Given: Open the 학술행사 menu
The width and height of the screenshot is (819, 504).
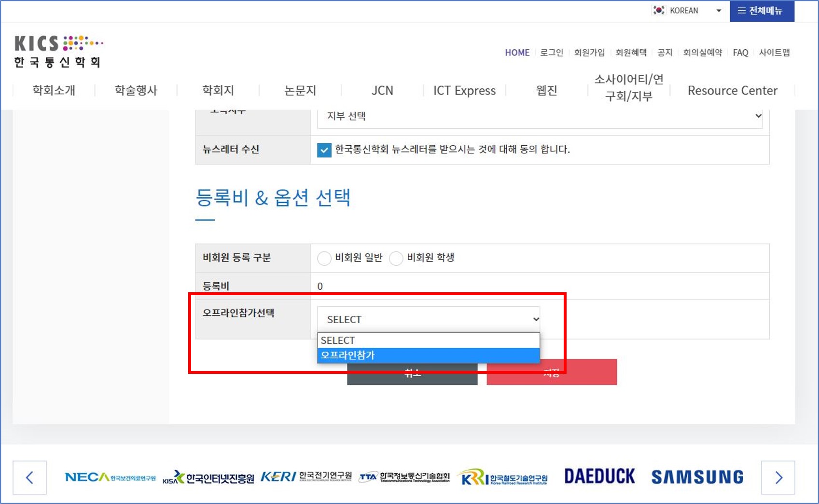Looking at the screenshot, I should point(136,91).
